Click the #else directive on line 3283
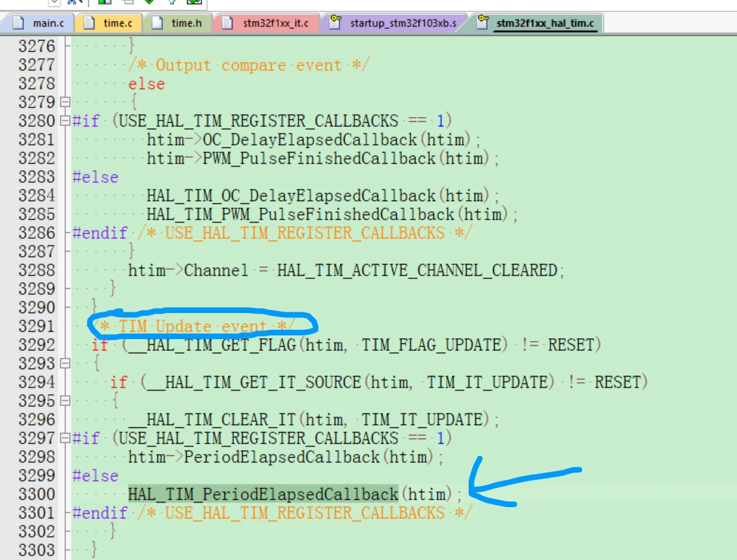Screen dimensions: 737x560 click(95, 177)
